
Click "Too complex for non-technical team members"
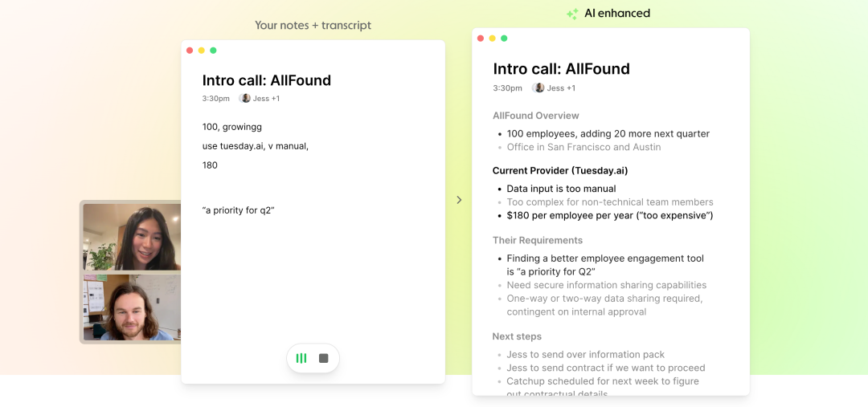click(610, 201)
